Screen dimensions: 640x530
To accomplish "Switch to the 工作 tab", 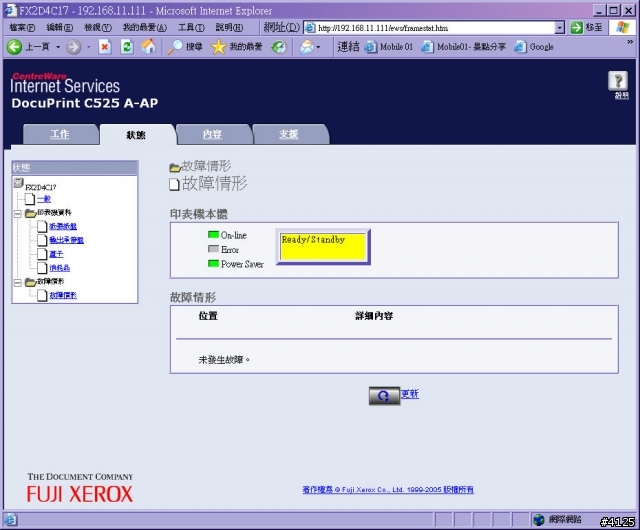I will click(60, 134).
